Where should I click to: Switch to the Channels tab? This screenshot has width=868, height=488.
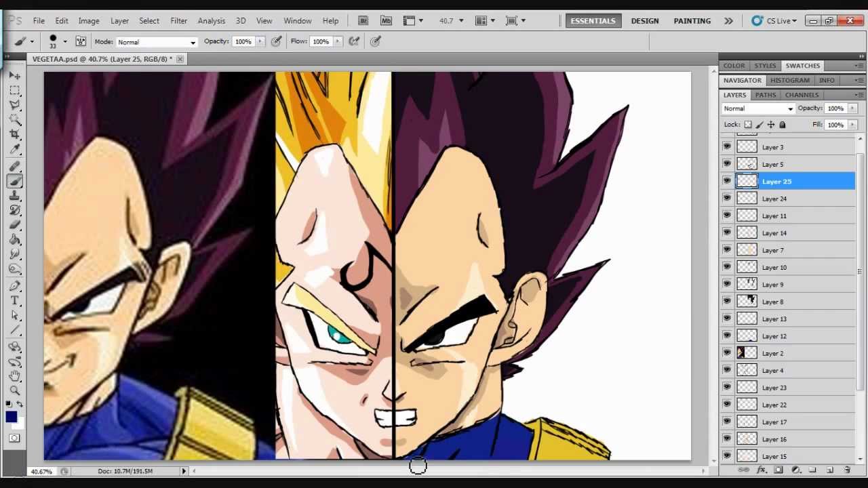click(802, 95)
